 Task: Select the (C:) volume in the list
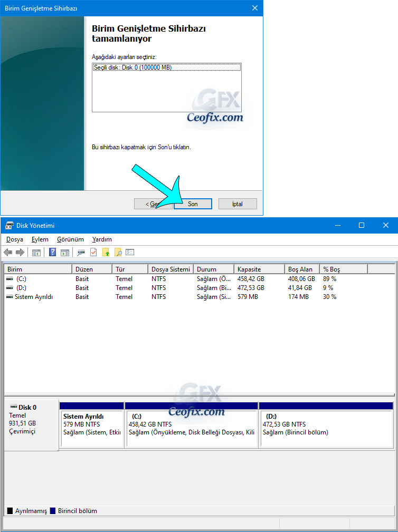tap(22, 278)
